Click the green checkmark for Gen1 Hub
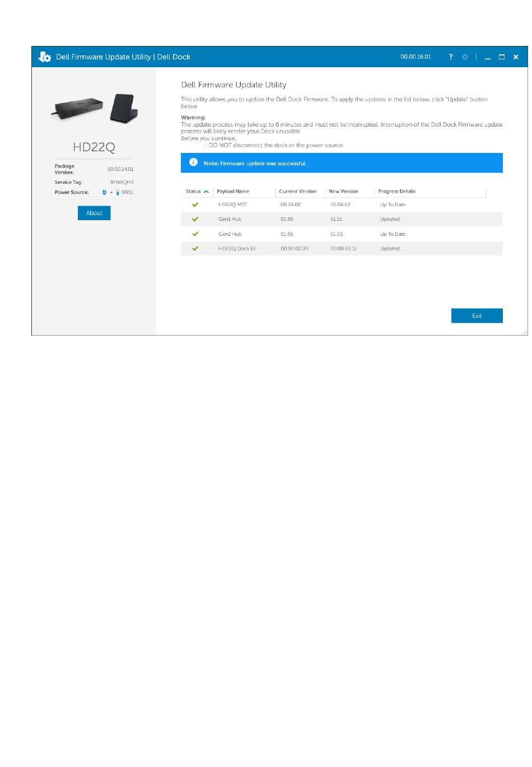 pyautogui.click(x=195, y=219)
